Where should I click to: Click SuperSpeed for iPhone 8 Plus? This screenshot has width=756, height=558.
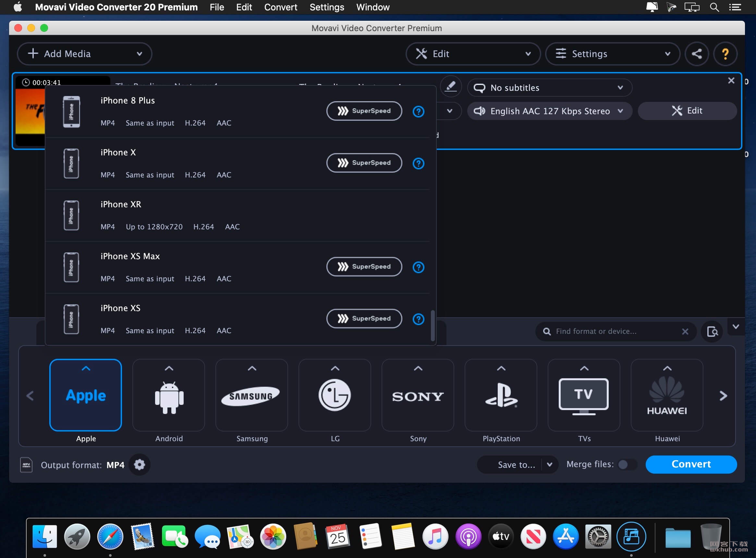point(364,111)
